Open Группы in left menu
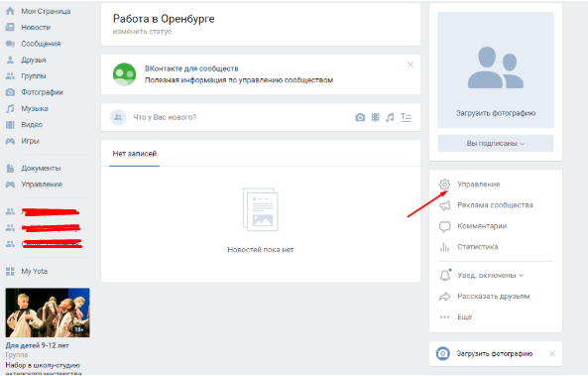Screen dimensions: 588x376 point(34,75)
